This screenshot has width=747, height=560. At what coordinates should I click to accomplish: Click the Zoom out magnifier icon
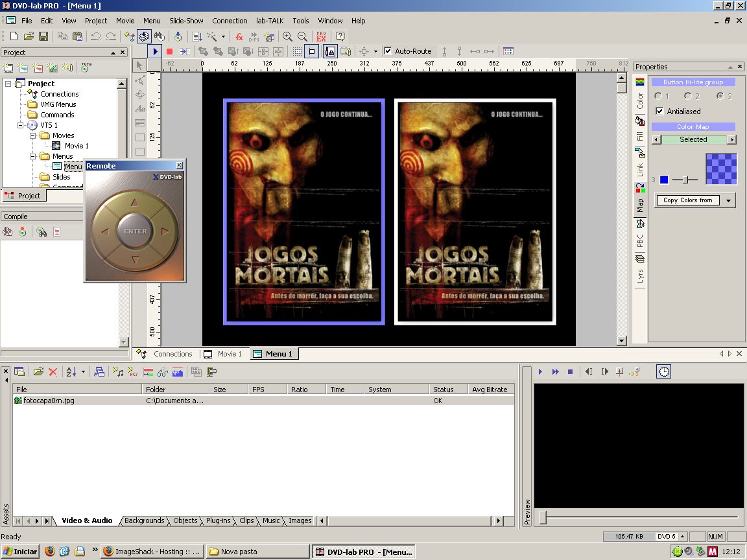point(302,36)
